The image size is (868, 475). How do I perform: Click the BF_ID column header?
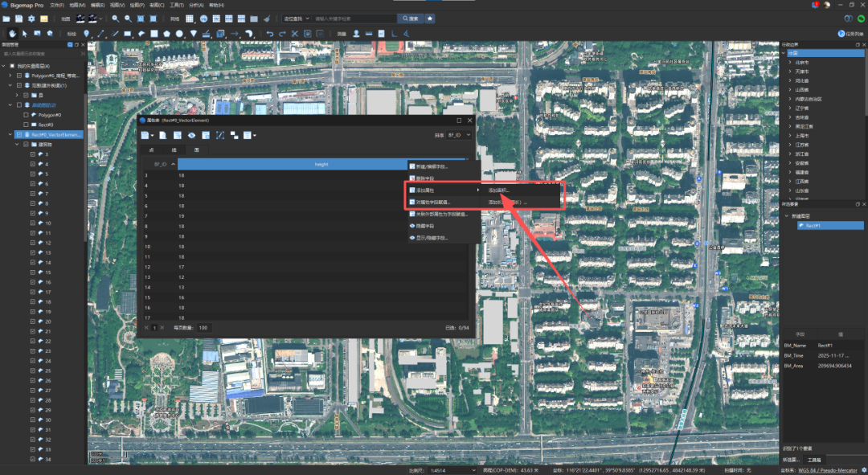pyautogui.click(x=161, y=165)
